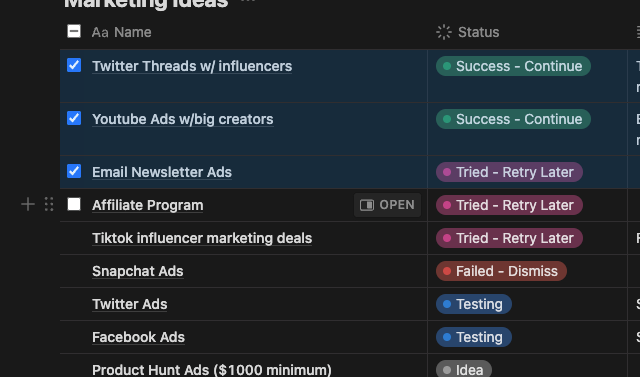Click the Aa icon in Name column header
640x377 pixels.
tap(100, 32)
